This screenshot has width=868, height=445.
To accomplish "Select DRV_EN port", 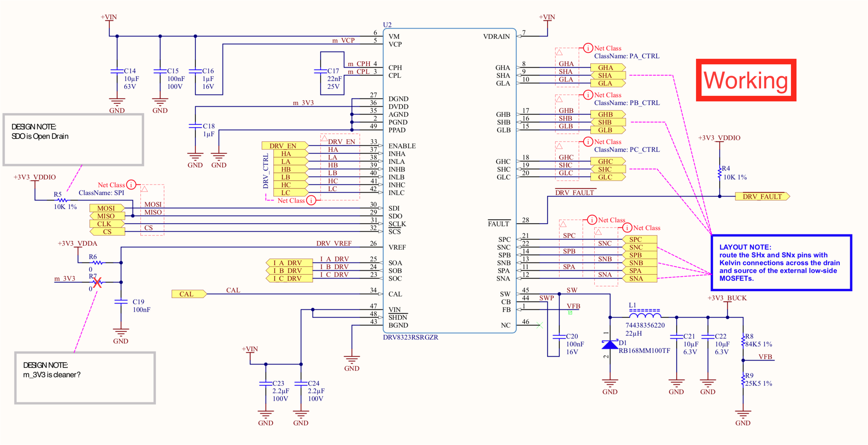I will pos(285,146).
